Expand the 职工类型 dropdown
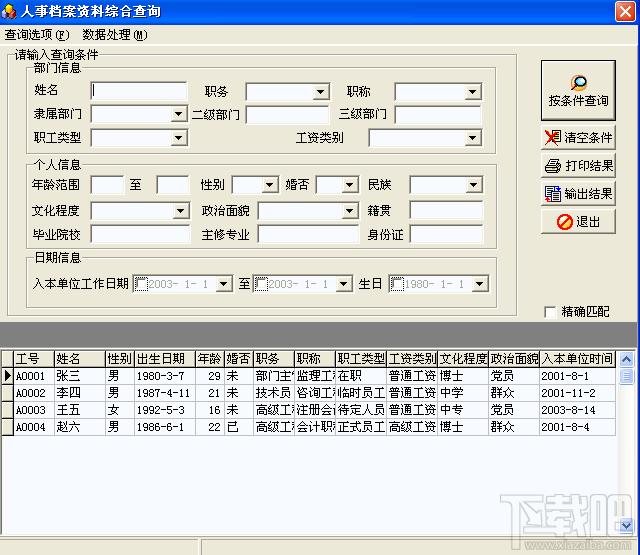Screen dimensions: 640x555 tap(179, 138)
